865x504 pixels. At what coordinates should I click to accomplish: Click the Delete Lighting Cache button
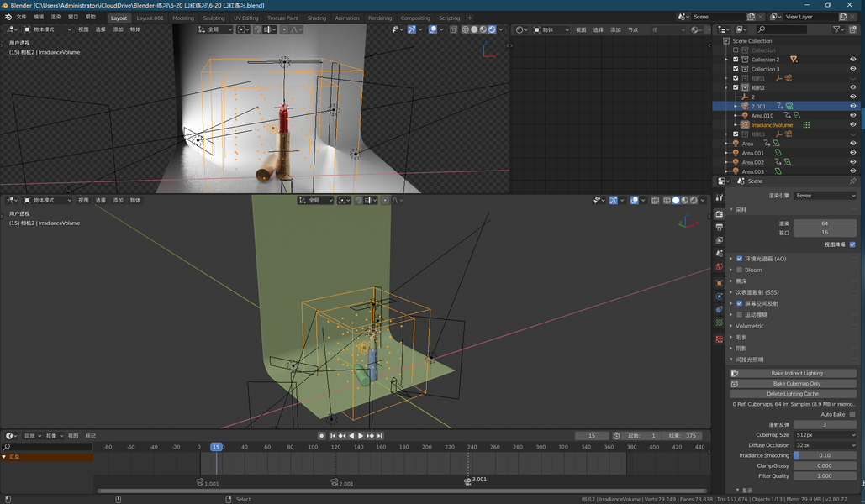click(x=794, y=394)
